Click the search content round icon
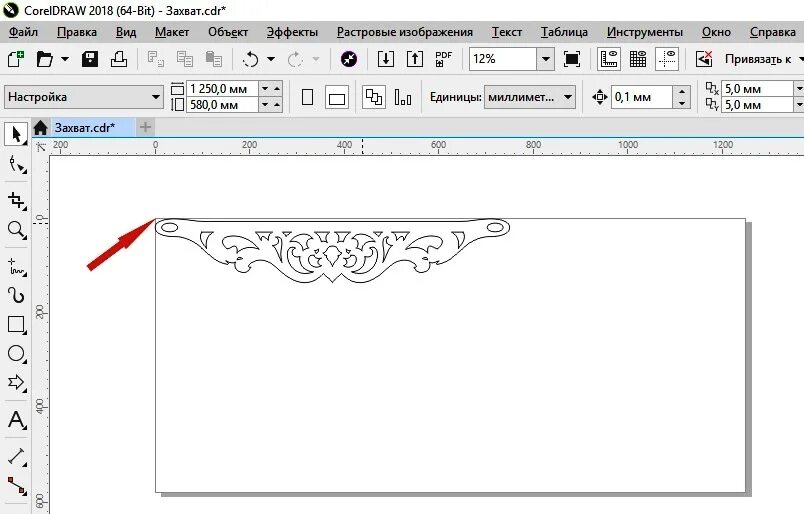Screen dimensions: 804x514 (349, 59)
